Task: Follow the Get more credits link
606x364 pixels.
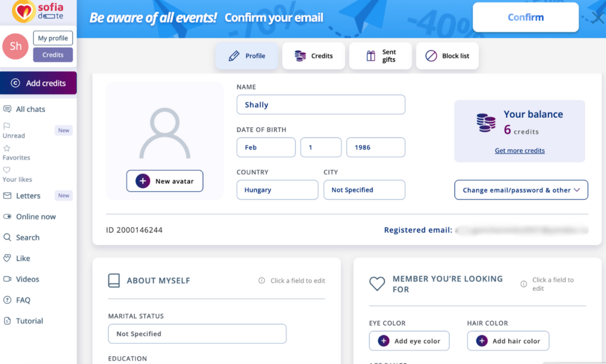Action: pyautogui.click(x=520, y=151)
